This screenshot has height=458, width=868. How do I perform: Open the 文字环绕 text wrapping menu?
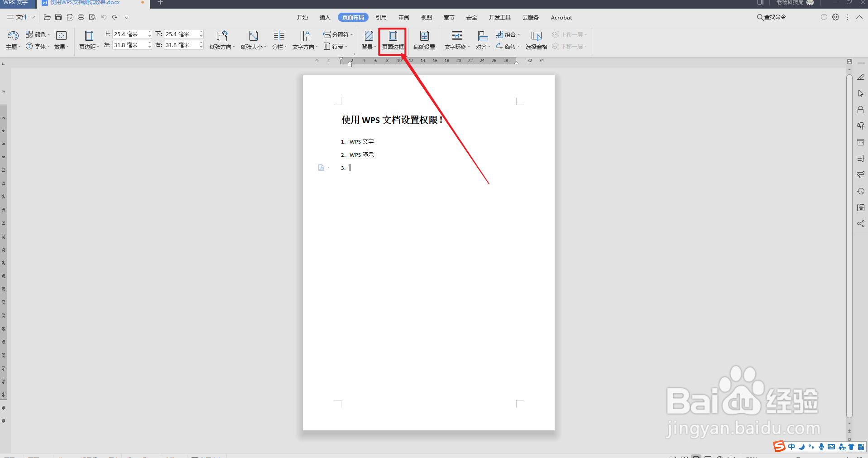(457, 40)
